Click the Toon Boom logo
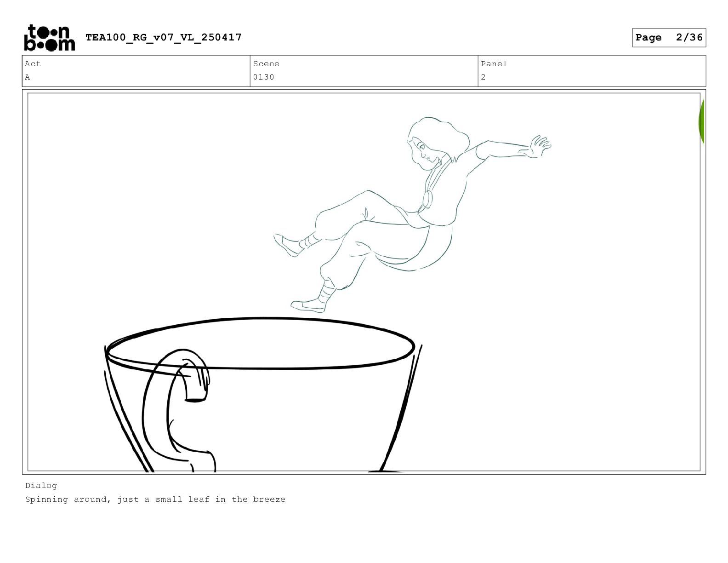Viewport: 728px width, 563px height. click(49, 38)
